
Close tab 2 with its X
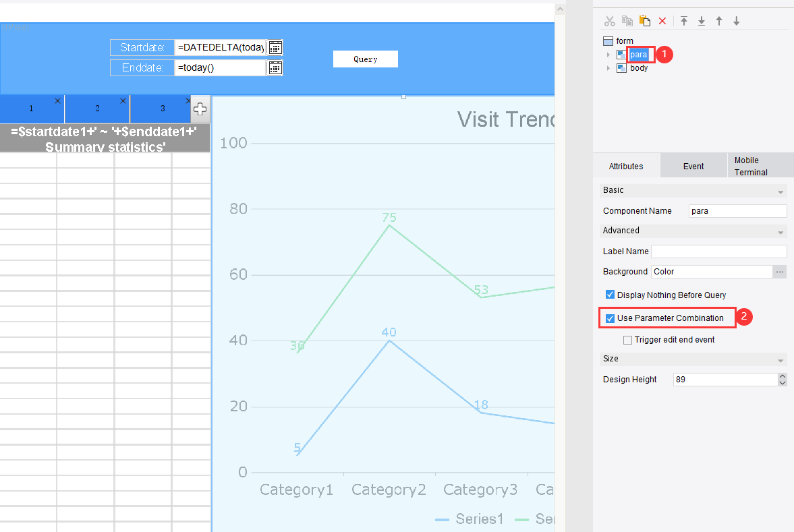click(123, 100)
